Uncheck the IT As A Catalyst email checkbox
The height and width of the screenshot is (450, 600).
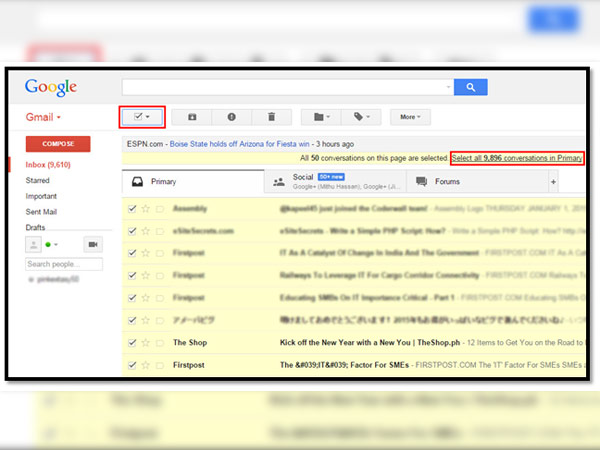[132, 253]
